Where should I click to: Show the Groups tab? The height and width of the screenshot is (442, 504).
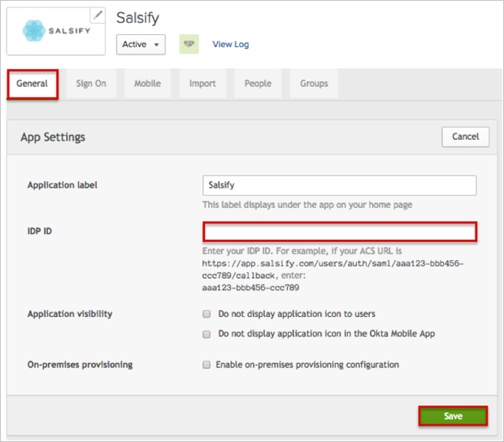[314, 84]
